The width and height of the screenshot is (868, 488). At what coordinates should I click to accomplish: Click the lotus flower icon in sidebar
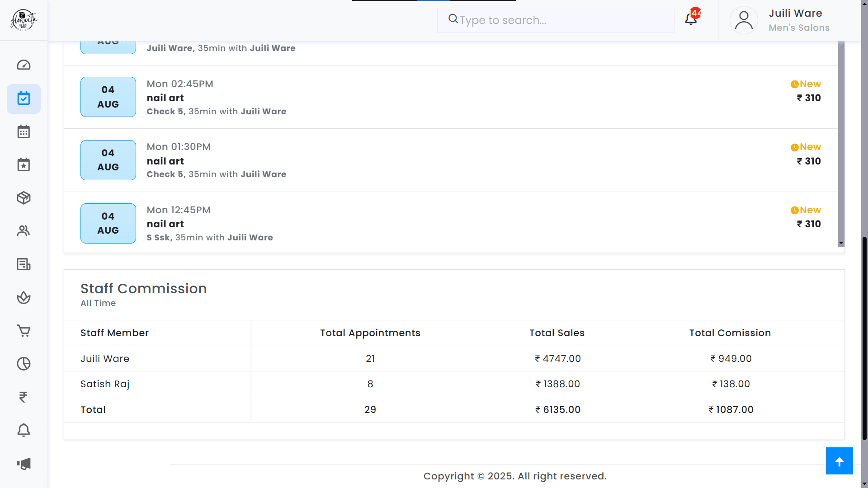pyautogui.click(x=24, y=297)
